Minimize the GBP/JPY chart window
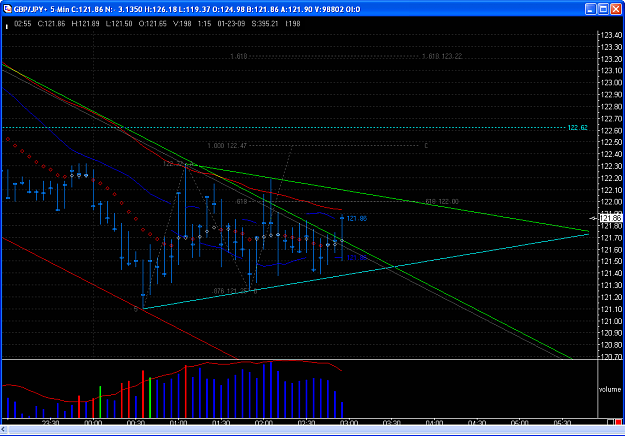 pyautogui.click(x=590, y=9)
